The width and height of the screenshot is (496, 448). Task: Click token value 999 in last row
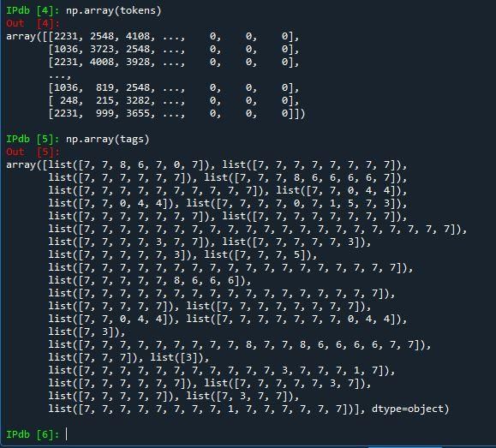click(105, 113)
